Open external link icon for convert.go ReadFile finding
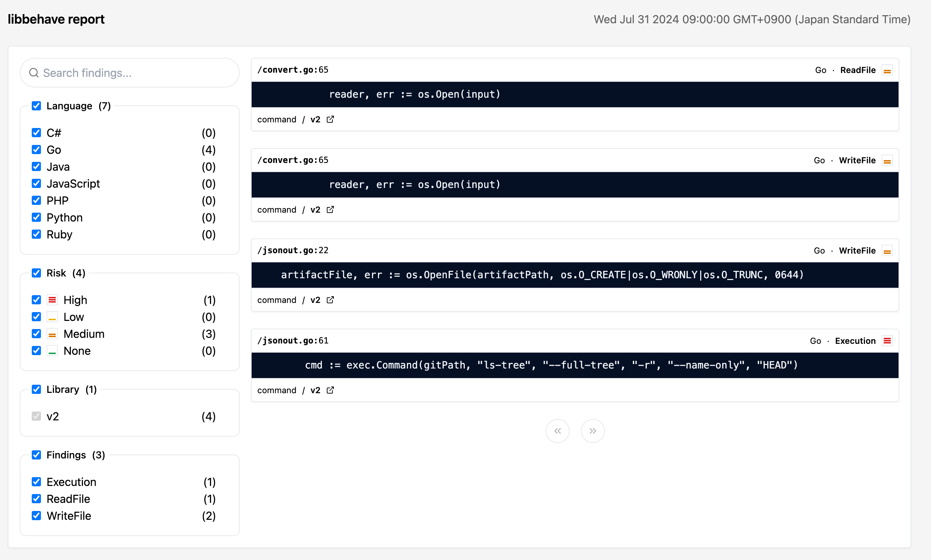Screen dimensions: 931x560 pos(330,119)
